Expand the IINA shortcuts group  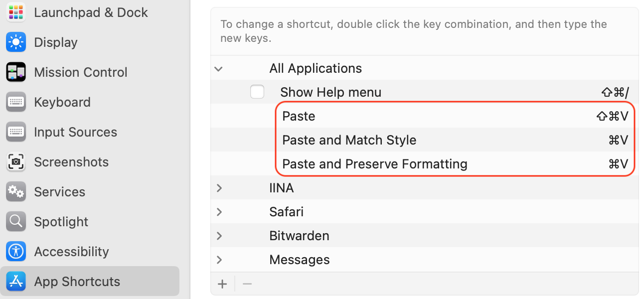(219, 188)
